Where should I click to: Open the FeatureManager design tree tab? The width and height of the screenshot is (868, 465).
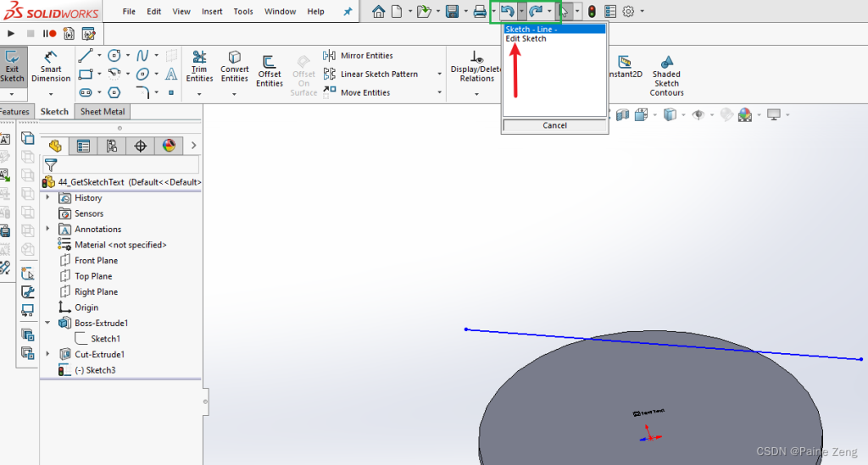(55, 146)
